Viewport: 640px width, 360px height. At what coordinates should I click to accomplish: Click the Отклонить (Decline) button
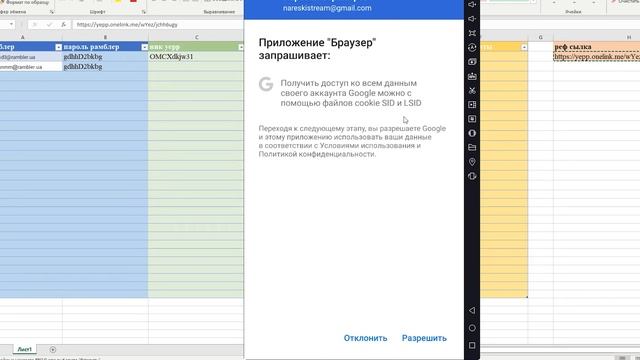[365, 338]
